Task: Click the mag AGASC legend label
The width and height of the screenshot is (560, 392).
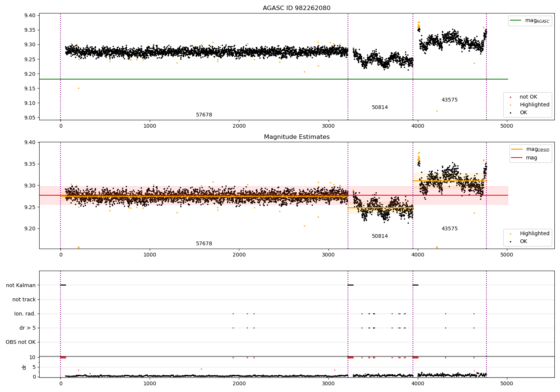Action: (x=537, y=21)
